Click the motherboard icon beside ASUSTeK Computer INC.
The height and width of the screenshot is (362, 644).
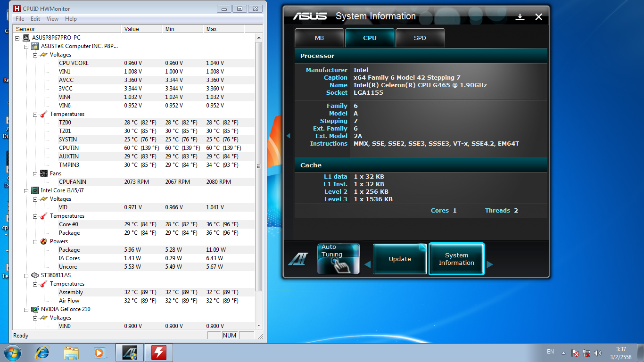(35, 46)
